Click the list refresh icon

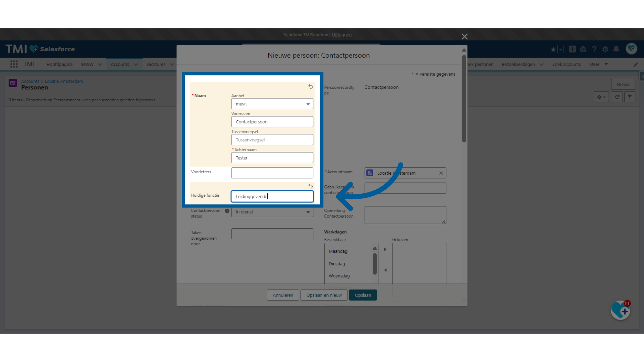point(617,97)
